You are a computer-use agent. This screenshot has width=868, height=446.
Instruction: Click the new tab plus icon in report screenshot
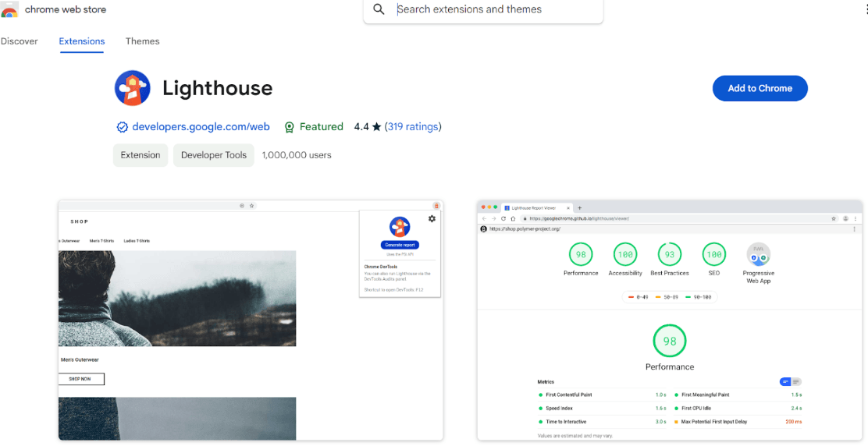click(x=580, y=208)
